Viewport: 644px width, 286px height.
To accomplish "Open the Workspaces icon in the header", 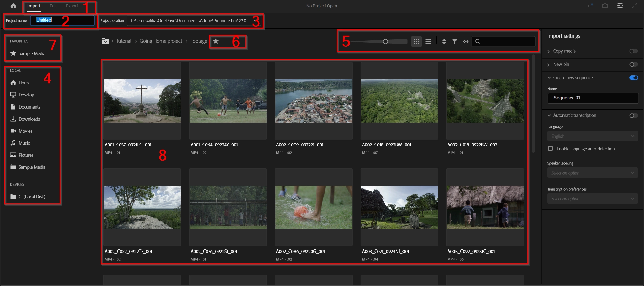I will (x=590, y=6).
